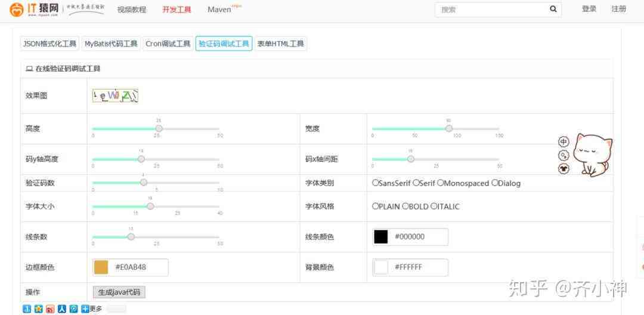Choose PLAIN font style
644x315 pixels.
[x=375, y=206]
